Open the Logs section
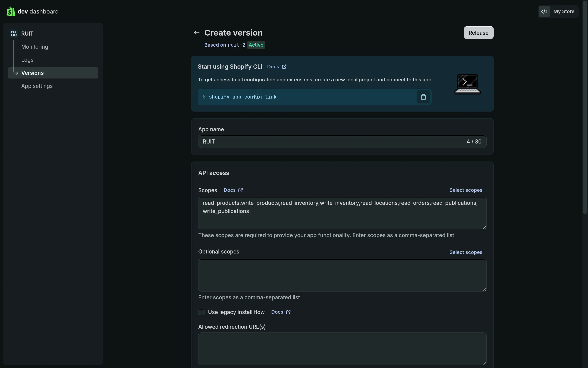 coord(27,60)
